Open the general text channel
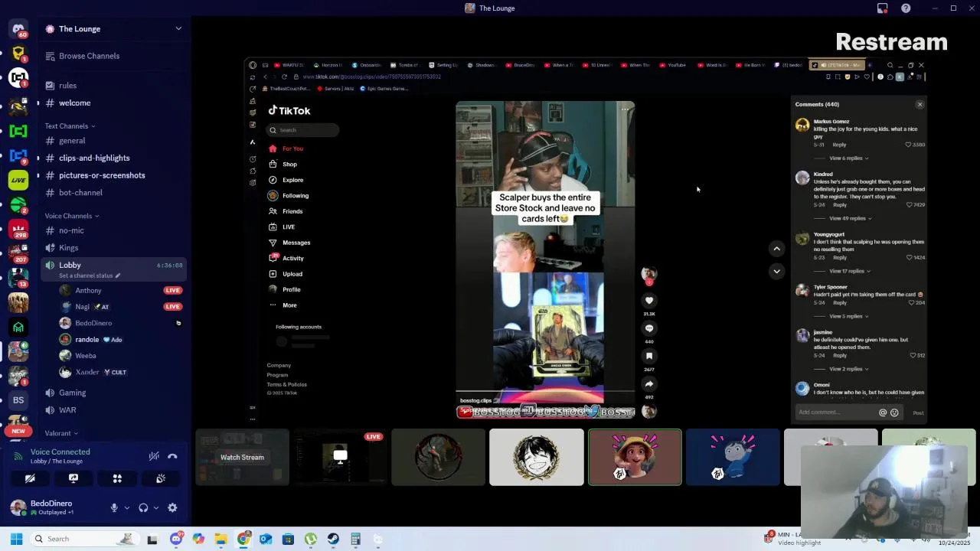This screenshot has height=551, width=980. (72, 141)
